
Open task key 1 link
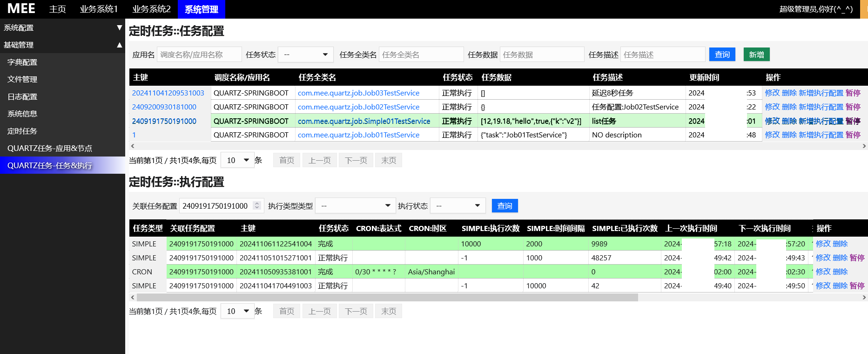click(134, 135)
